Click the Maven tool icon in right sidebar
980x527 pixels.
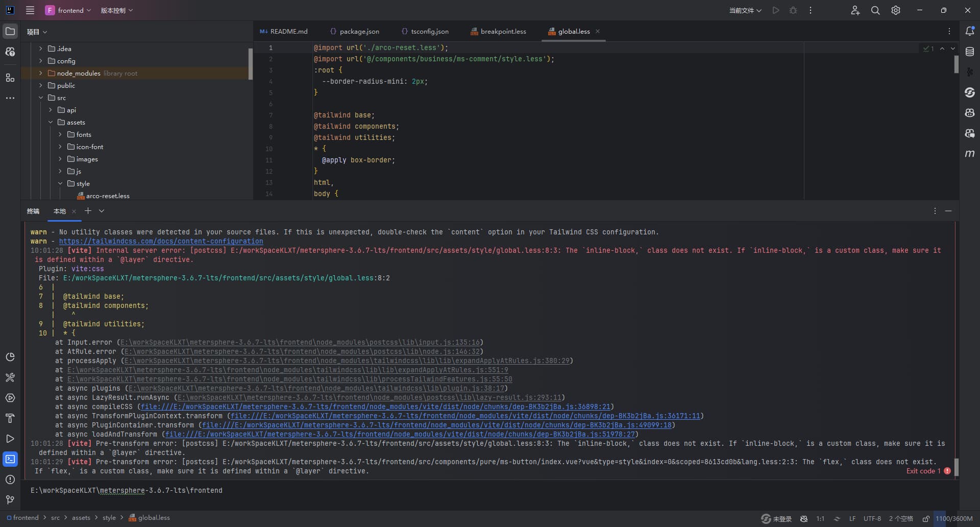click(x=970, y=154)
